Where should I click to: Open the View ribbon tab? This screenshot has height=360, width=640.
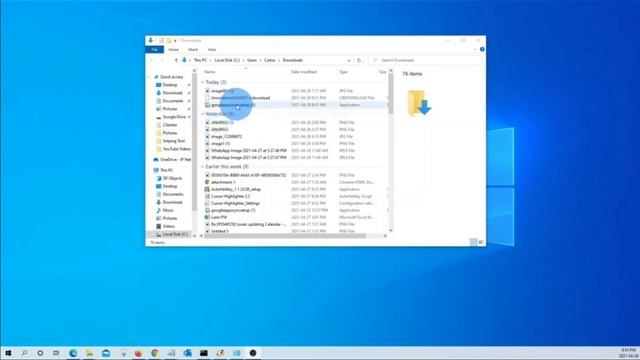(211, 50)
